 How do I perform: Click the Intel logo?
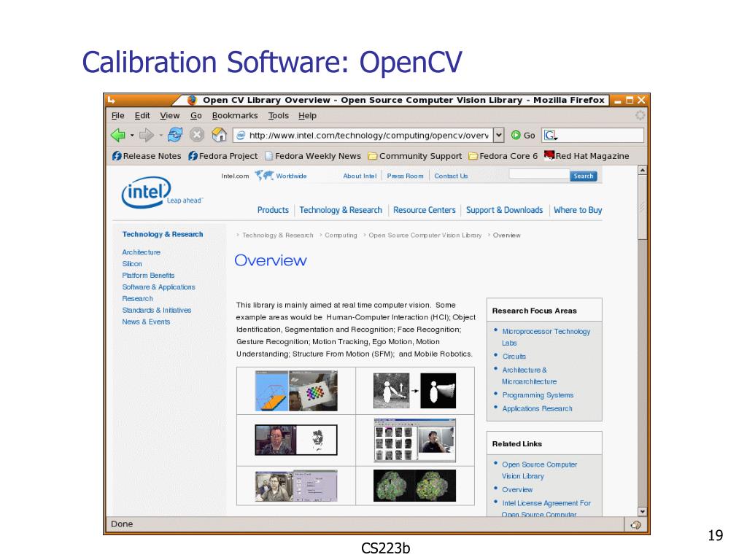coord(146,192)
